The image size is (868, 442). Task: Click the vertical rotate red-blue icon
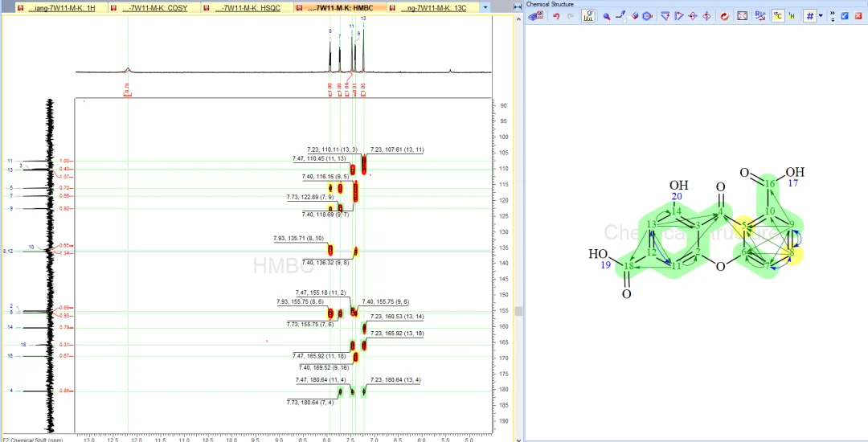[x=706, y=16]
